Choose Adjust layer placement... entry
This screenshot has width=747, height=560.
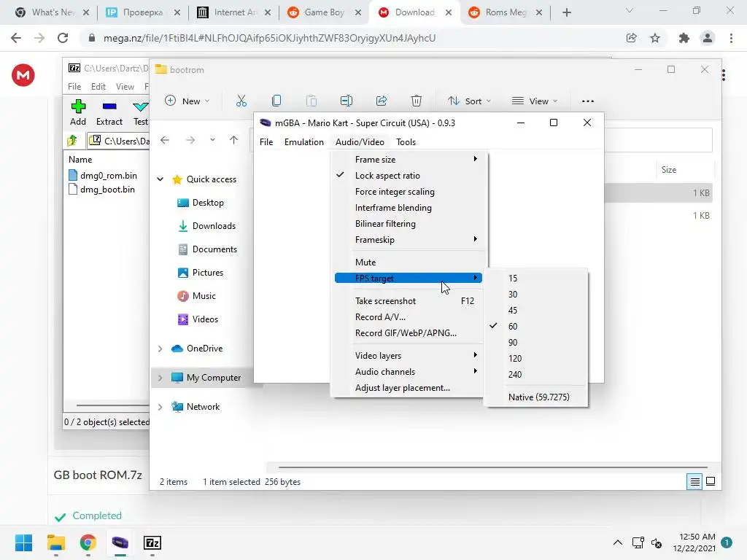(409, 388)
